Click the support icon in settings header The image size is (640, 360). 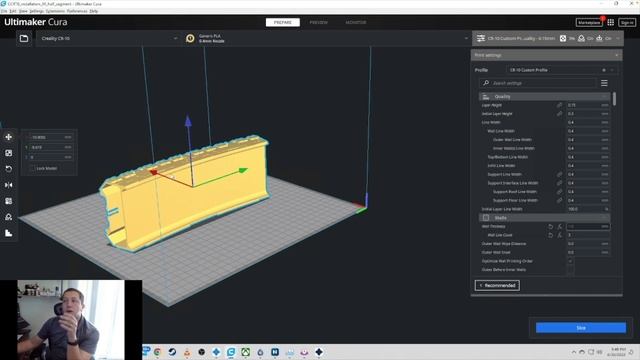point(581,38)
